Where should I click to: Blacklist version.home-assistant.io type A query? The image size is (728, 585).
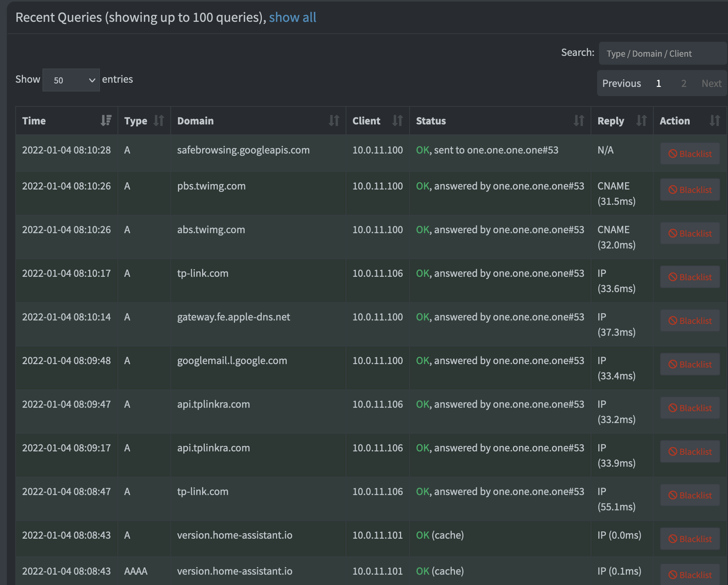coord(690,539)
